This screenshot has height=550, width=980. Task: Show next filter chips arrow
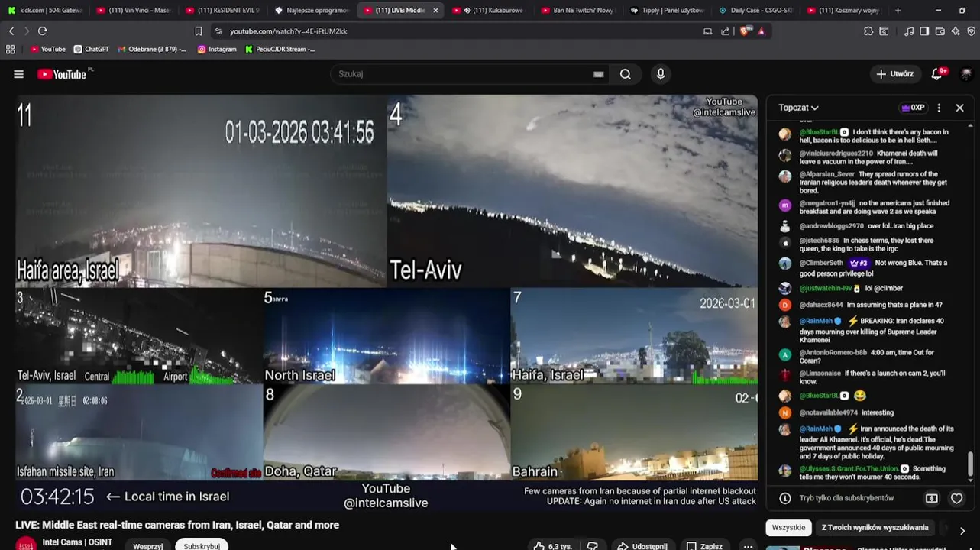pyautogui.click(x=962, y=530)
